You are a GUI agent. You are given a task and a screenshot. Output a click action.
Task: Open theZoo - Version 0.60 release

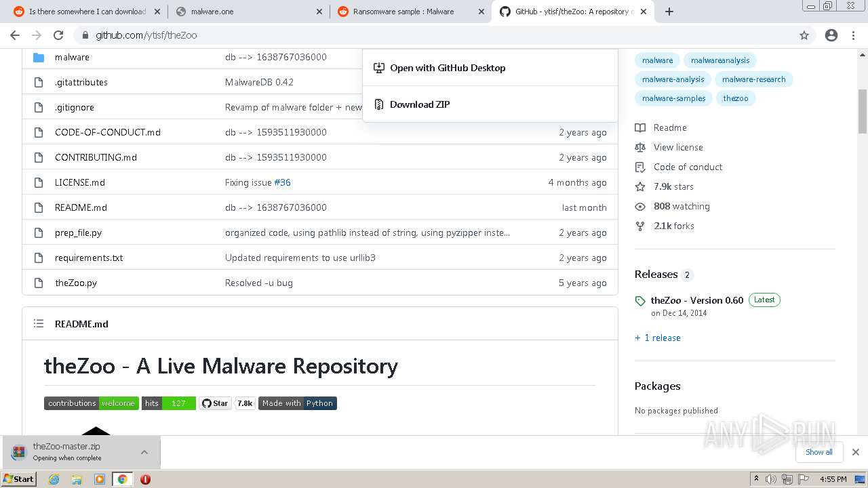697,300
